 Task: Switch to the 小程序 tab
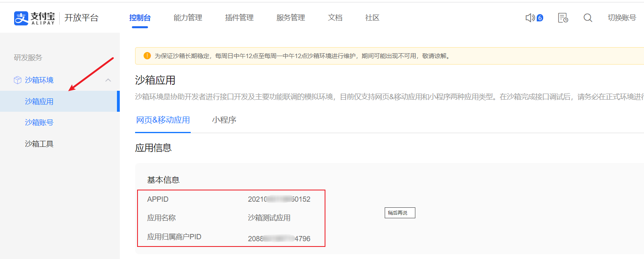click(224, 120)
